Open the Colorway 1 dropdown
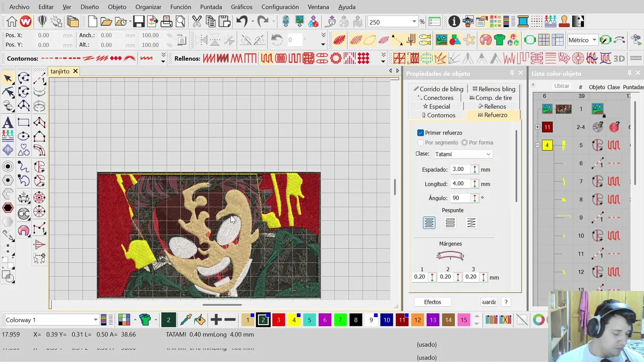This screenshot has width=644, height=362. point(95,320)
